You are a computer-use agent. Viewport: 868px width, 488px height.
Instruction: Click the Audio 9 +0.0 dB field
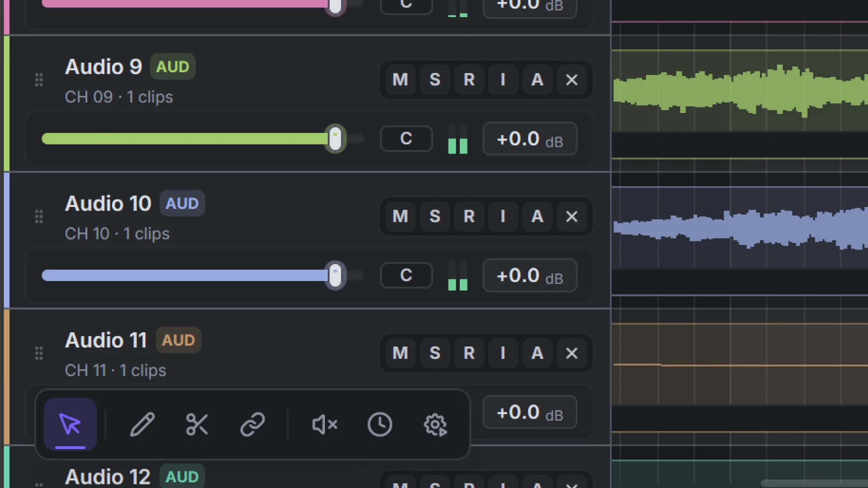click(x=530, y=139)
